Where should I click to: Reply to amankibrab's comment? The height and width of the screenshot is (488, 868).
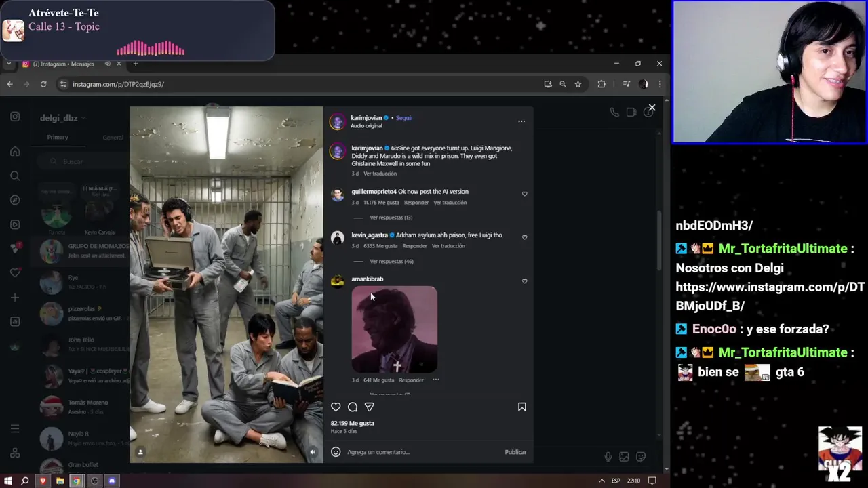click(411, 380)
